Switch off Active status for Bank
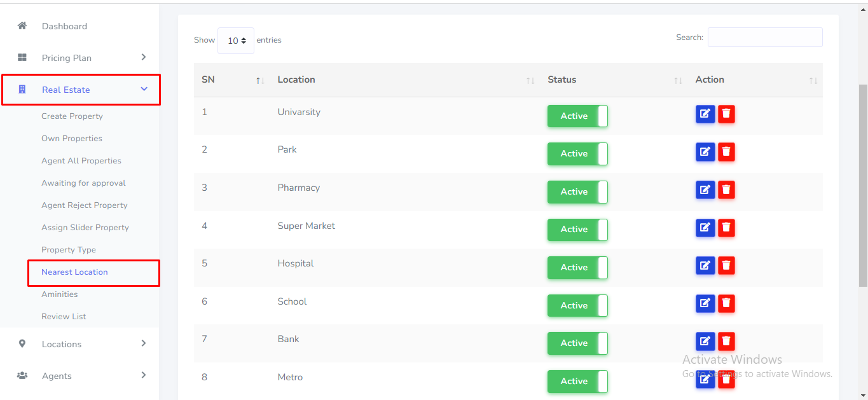Image resolution: width=868 pixels, height=400 pixels. click(577, 343)
